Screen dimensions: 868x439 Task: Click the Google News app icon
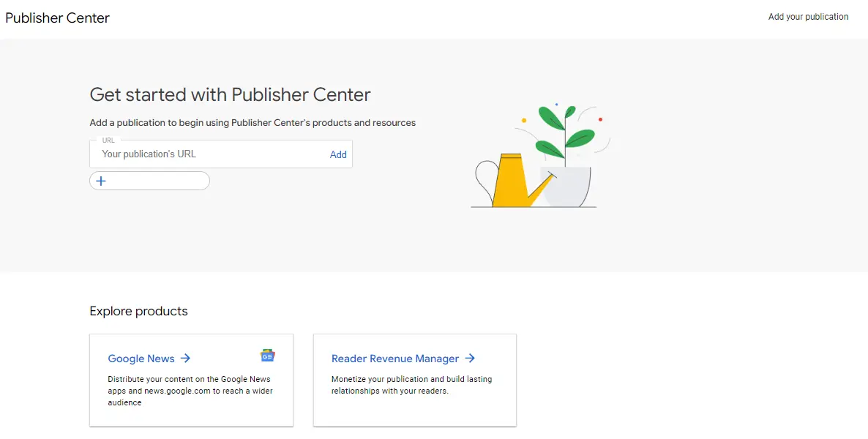(267, 356)
